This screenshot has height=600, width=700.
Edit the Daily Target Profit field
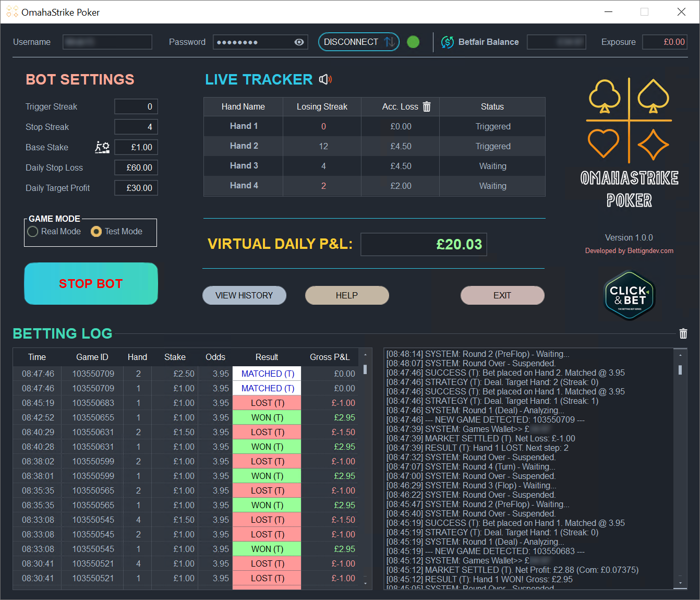click(x=136, y=188)
